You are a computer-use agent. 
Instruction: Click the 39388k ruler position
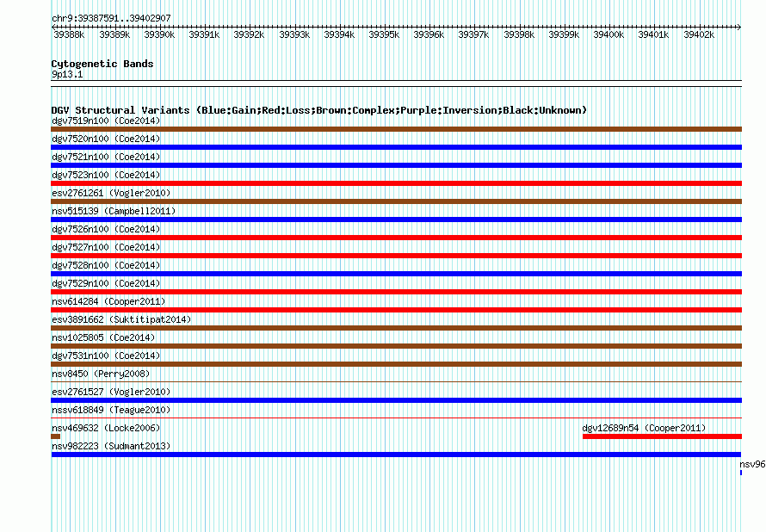(x=69, y=34)
